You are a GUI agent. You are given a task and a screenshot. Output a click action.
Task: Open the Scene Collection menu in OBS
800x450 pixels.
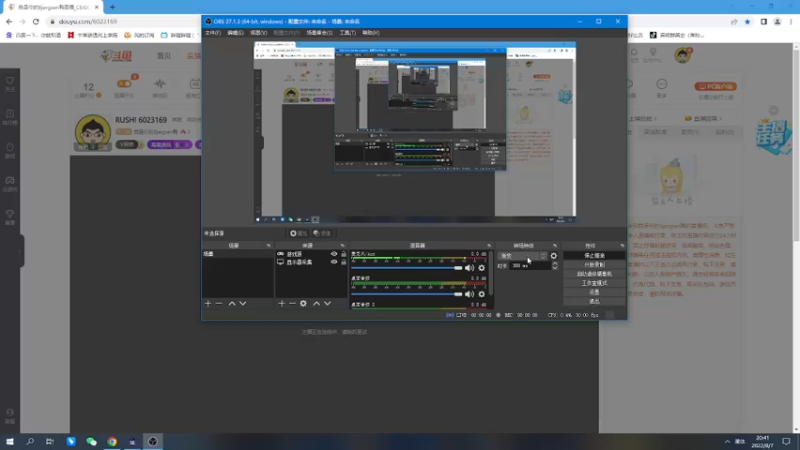click(319, 33)
